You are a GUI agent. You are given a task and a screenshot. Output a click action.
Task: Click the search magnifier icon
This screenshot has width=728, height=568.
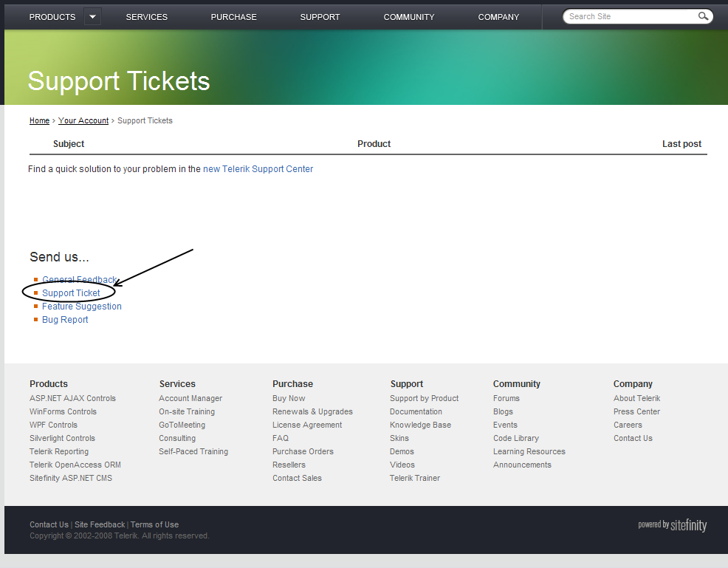(x=704, y=16)
